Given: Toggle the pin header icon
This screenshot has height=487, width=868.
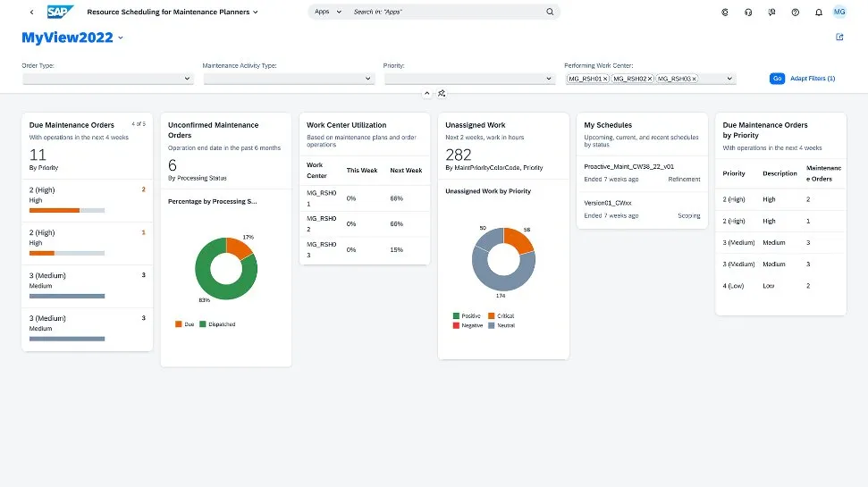Looking at the screenshot, I should tap(442, 93).
